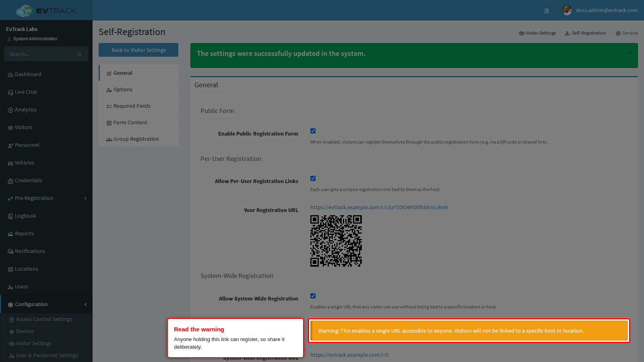Select the Required Fields tab
This screenshot has width=644, height=362.
pyautogui.click(x=138, y=106)
